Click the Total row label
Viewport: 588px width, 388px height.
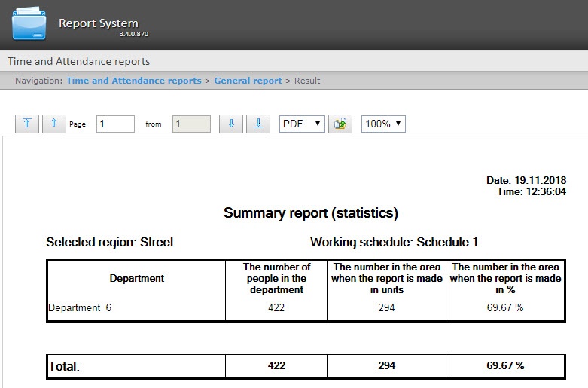(x=64, y=366)
